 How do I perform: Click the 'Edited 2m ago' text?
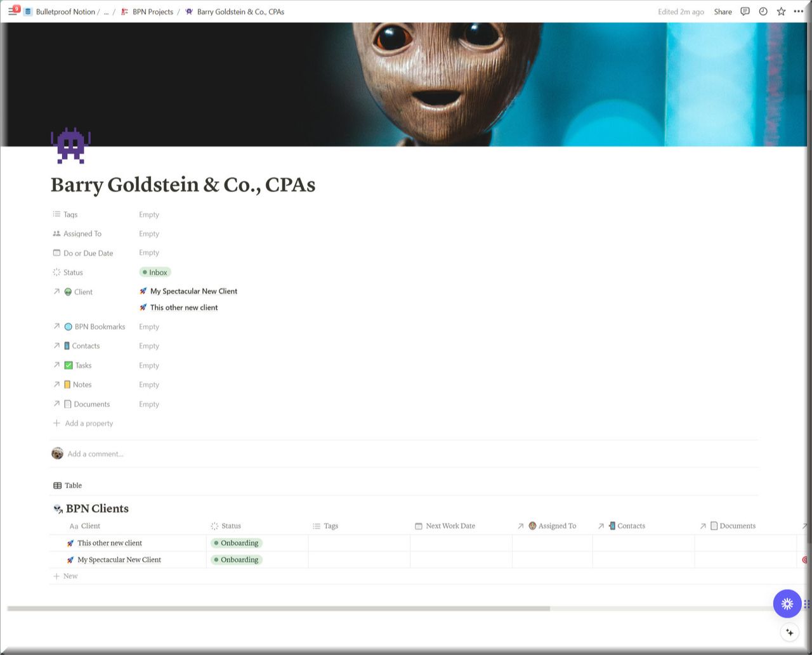681,11
